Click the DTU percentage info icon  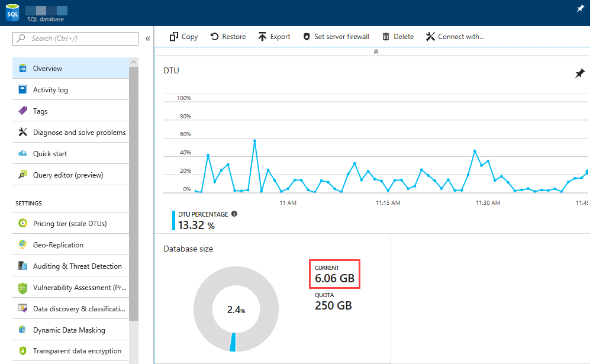click(x=234, y=214)
